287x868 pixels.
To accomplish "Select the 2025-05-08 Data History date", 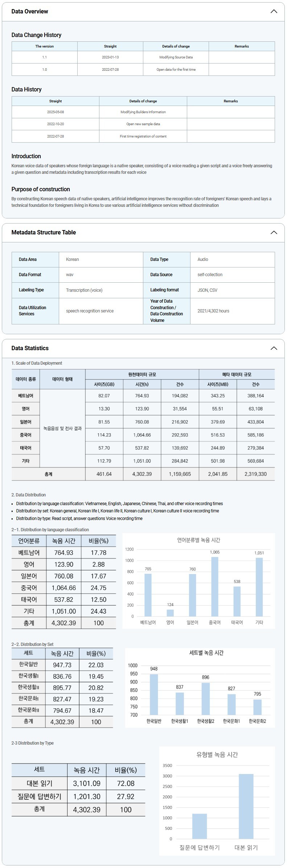I will coord(56,112).
